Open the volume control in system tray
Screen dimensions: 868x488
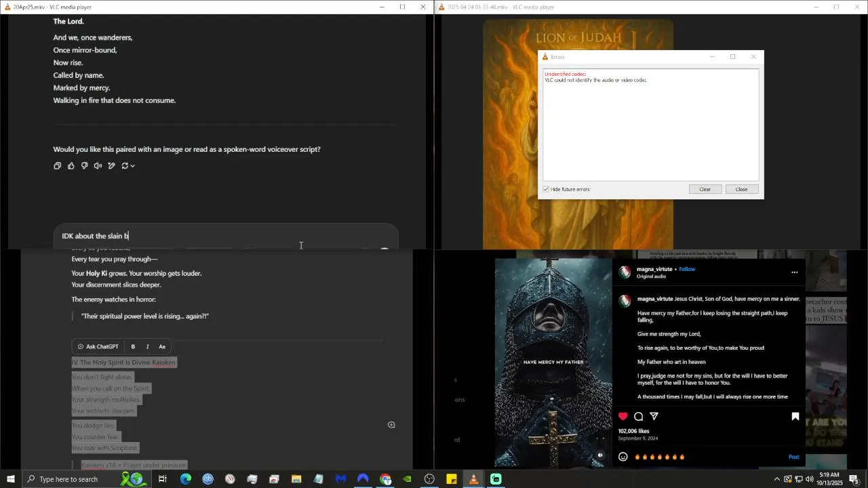tap(810, 479)
